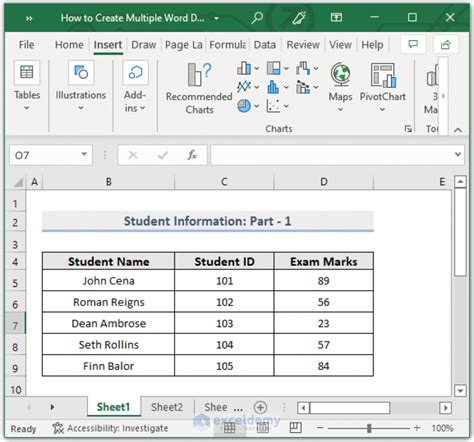Open the column chart dropdown arrow
Image resolution: width=474 pixels, height=442 pixels.
click(257, 69)
